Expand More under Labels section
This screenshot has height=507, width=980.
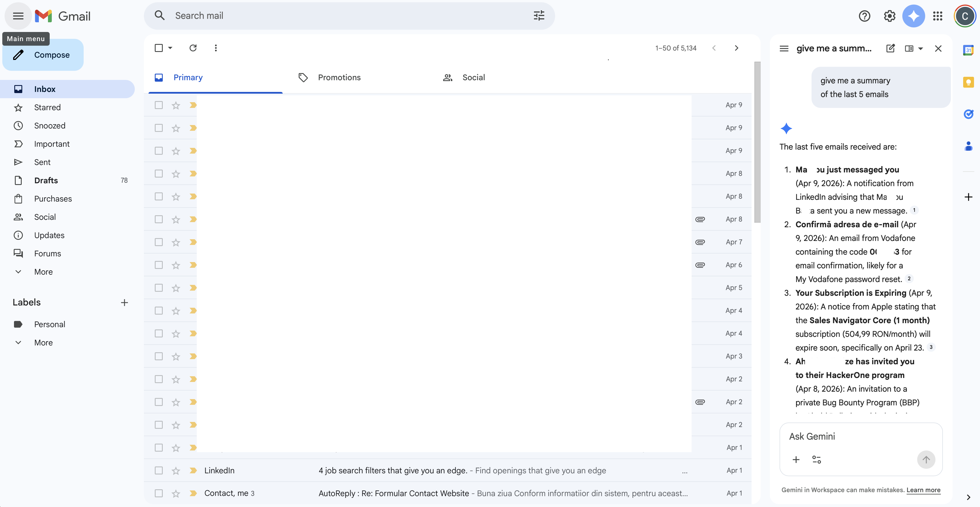(43, 342)
